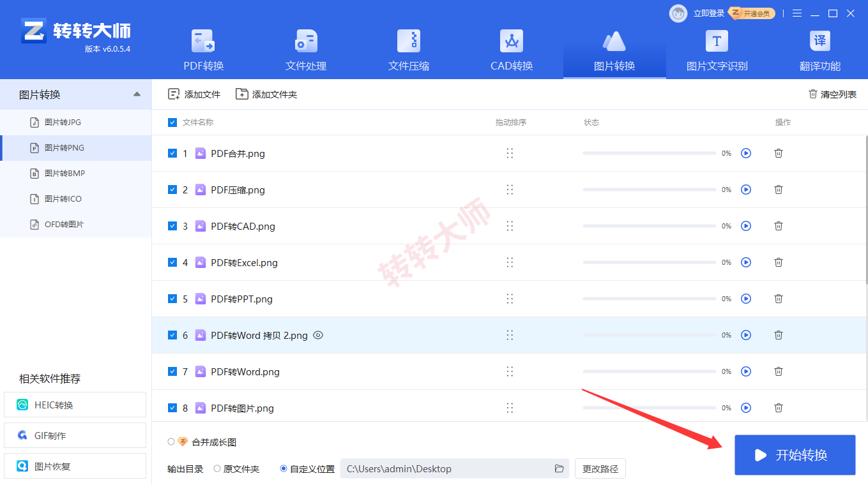This screenshot has width=868, height=485.
Task: Click the output path field C:\Users\admin\Desktop
Action: tap(454, 469)
